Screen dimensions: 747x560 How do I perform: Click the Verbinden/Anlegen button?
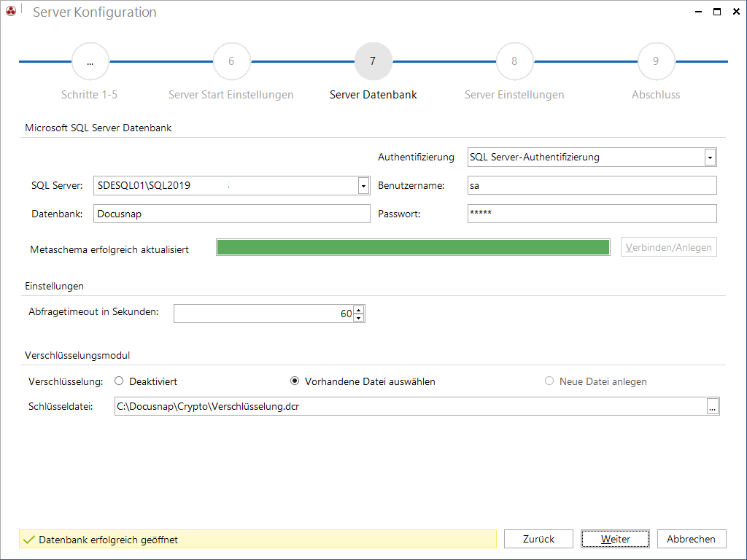pos(668,247)
